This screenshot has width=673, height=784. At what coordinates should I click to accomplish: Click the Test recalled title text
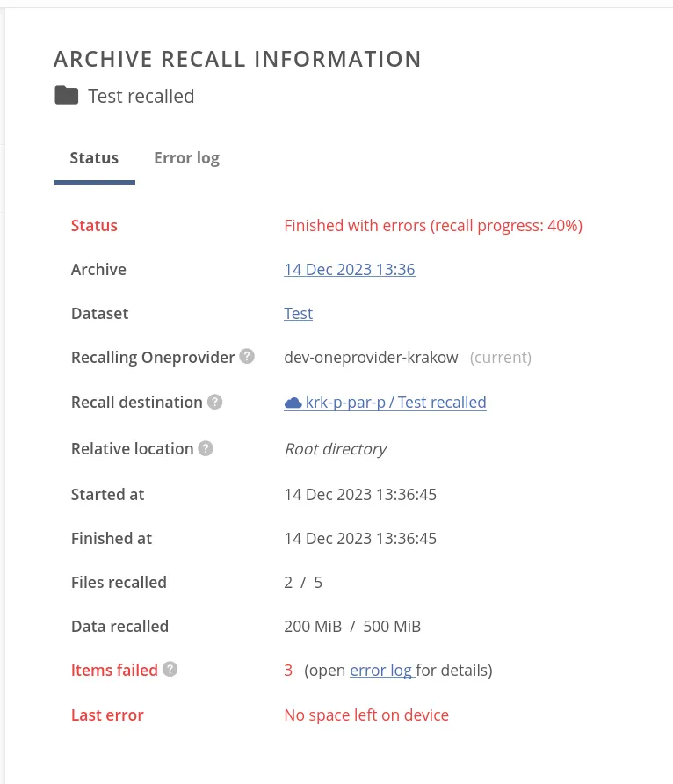(x=141, y=96)
